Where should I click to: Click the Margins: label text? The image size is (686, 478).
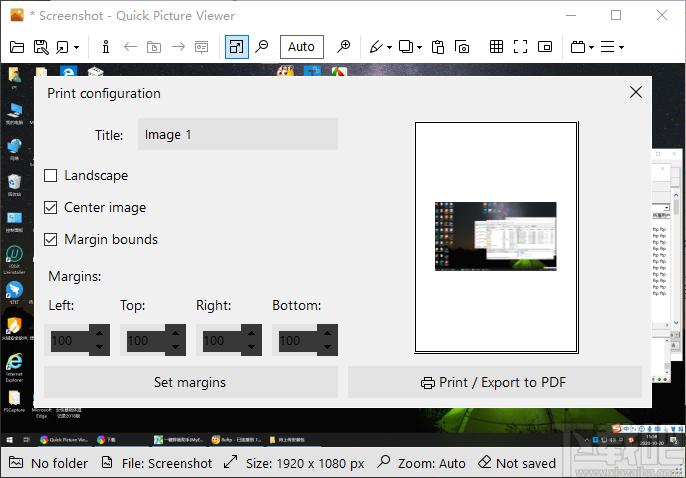(75, 276)
